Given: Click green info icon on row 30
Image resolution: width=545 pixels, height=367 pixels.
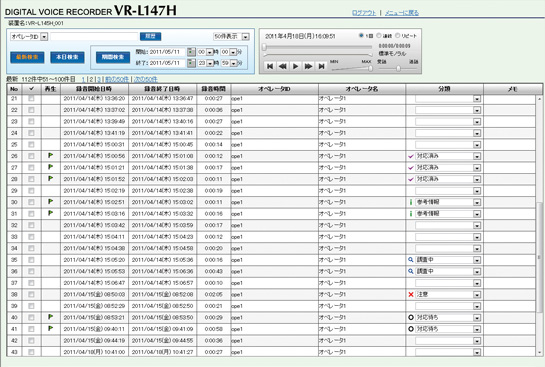Looking at the screenshot, I should (411, 202).
